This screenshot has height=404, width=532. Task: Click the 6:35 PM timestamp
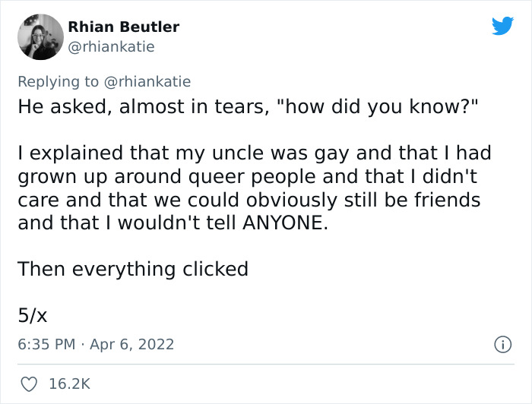point(46,344)
